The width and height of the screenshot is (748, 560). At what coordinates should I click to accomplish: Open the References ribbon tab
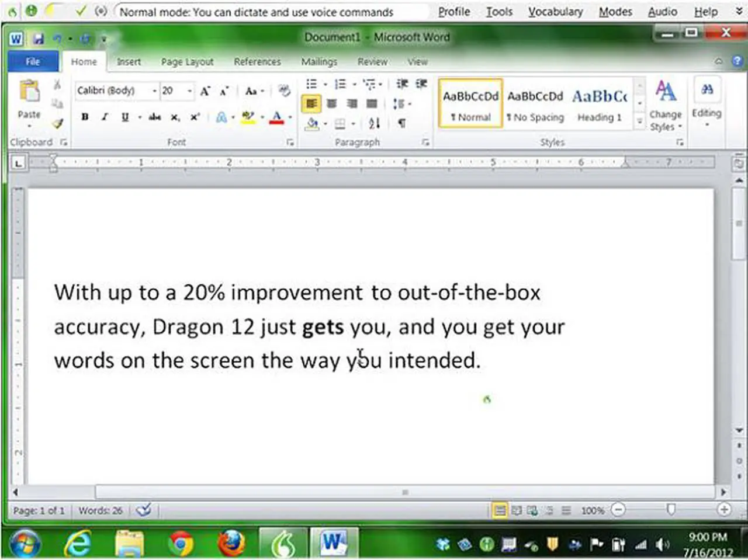(x=257, y=61)
